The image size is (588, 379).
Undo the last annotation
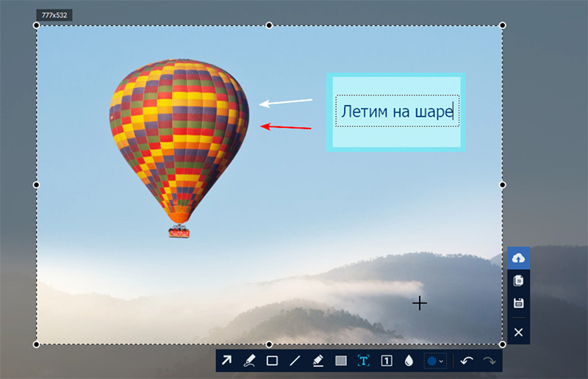466,361
